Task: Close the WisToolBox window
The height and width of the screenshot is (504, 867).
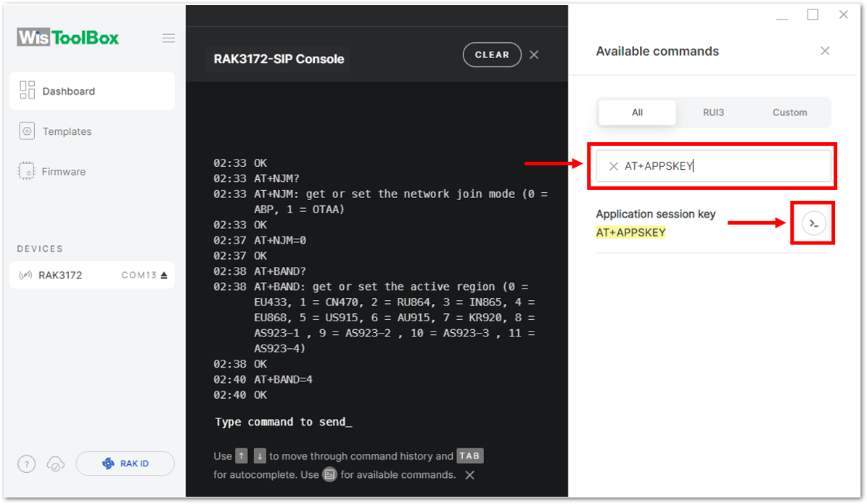Action: pos(843,15)
